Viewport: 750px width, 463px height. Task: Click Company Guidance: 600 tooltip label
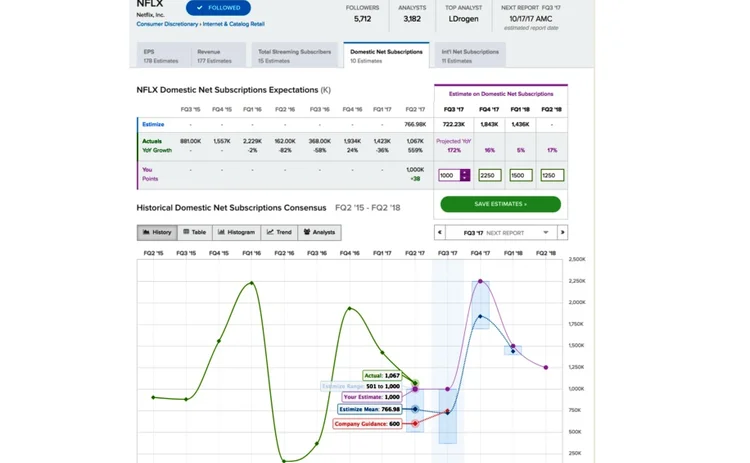[x=367, y=424]
